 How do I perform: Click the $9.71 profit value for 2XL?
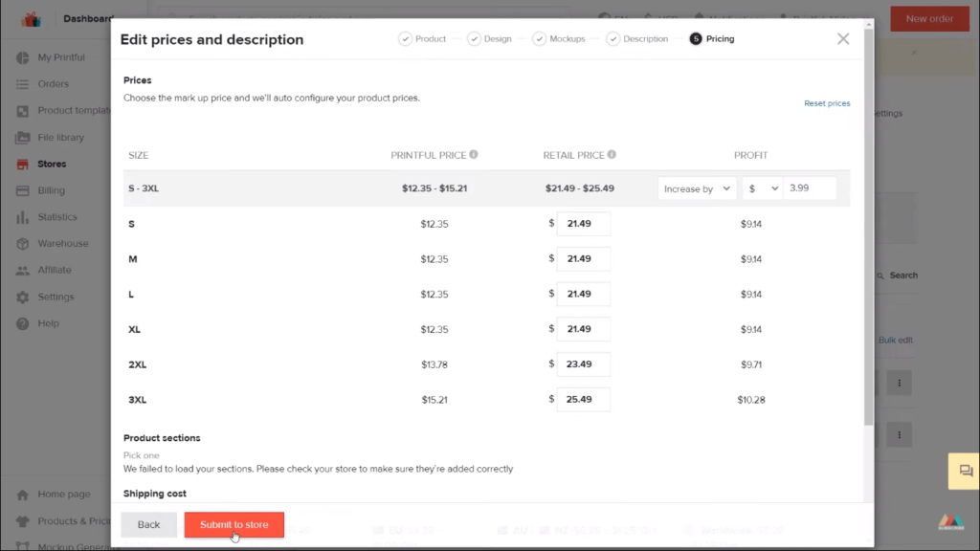[751, 364]
